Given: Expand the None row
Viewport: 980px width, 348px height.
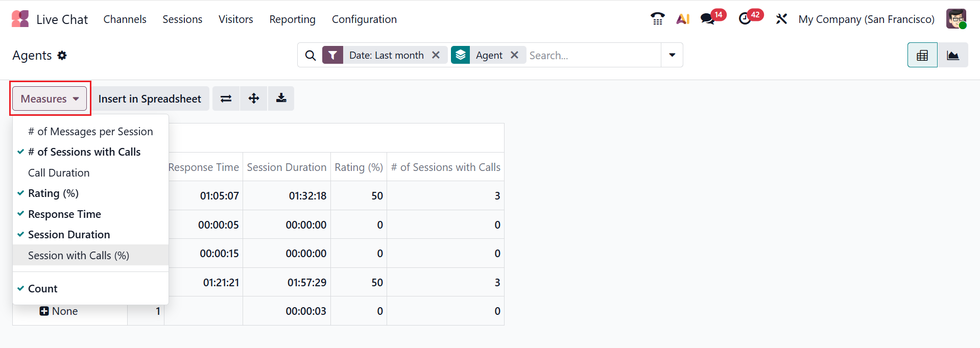Looking at the screenshot, I should tap(44, 311).
